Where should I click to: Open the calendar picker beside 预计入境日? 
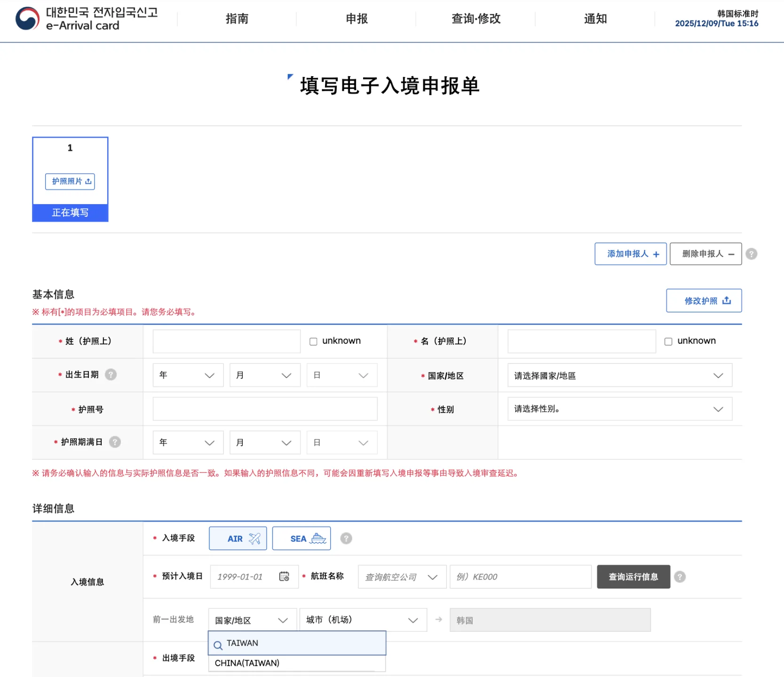285,576
